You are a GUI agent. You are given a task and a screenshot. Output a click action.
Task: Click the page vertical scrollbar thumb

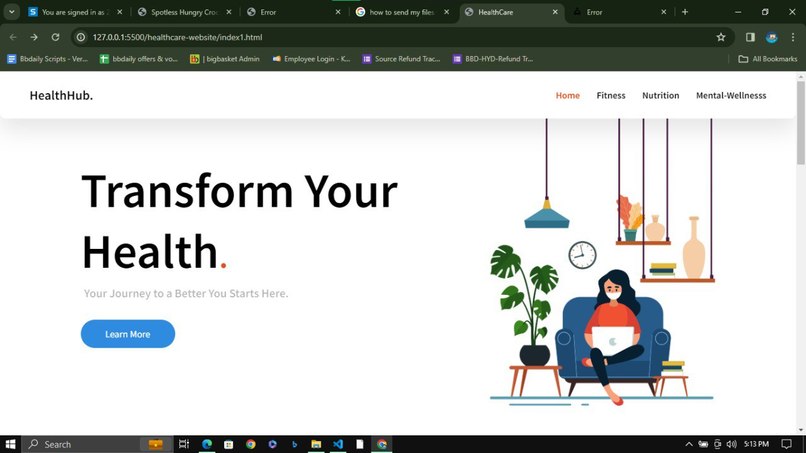pos(800,122)
